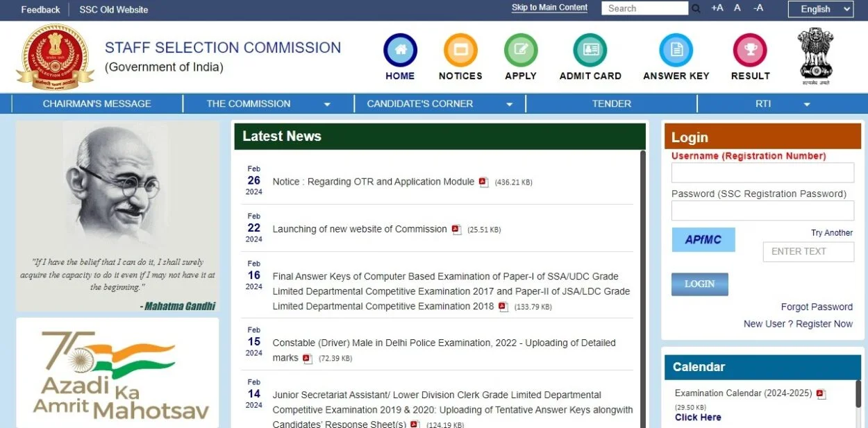This screenshot has height=428, width=868.
Task: Open the HOME icon
Action: [x=401, y=50]
